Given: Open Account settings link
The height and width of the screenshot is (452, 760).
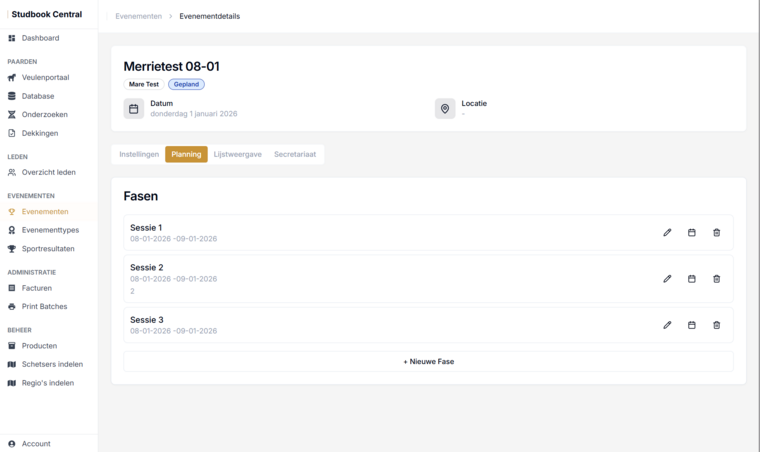Looking at the screenshot, I should pos(36,444).
